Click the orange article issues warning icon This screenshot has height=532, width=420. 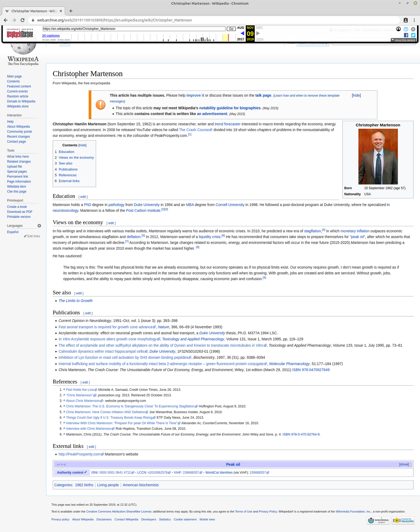click(x=100, y=105)
